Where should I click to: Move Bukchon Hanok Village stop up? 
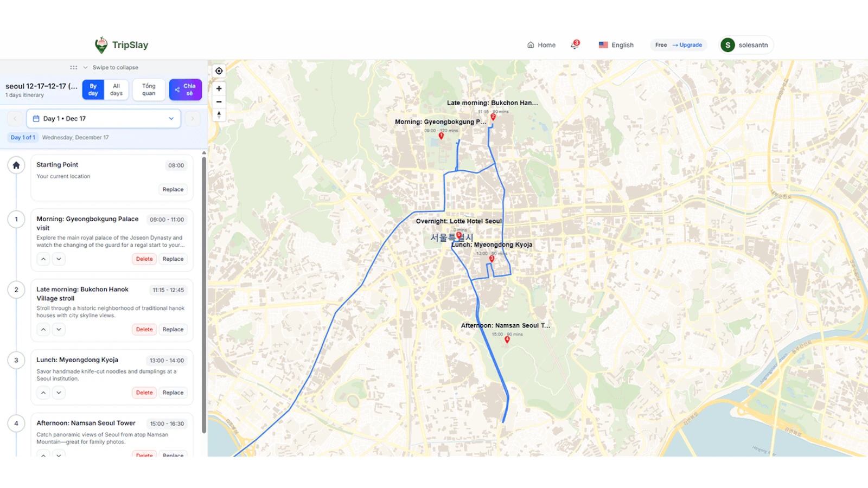(x=43, y=330)
